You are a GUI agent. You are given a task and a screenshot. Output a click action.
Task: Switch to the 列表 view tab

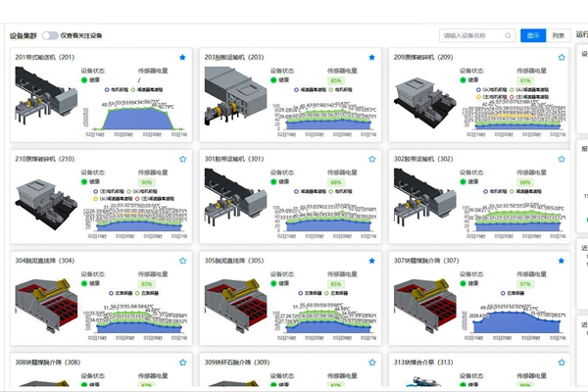[x=558, y=35]
